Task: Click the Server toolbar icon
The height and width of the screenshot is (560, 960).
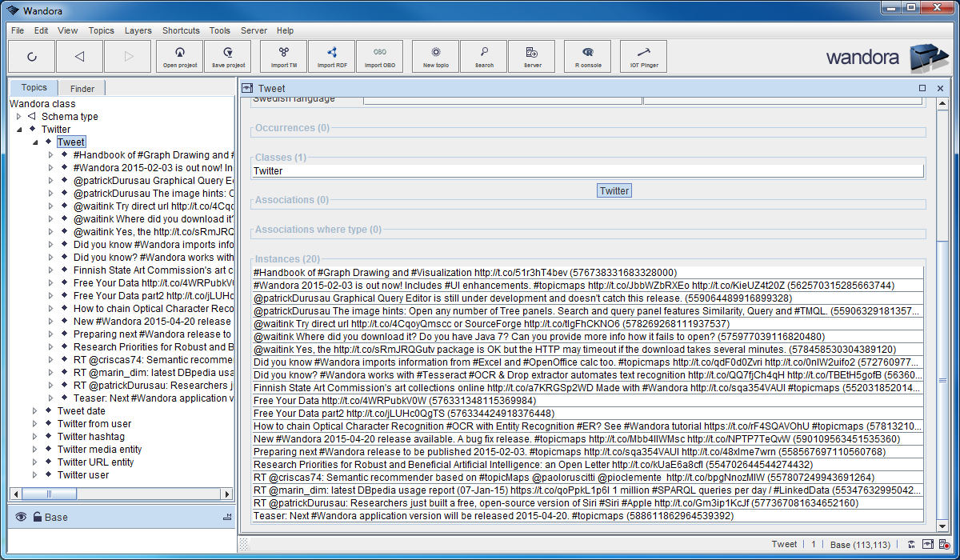Action: pyautogui.click(x=531, y=56)
